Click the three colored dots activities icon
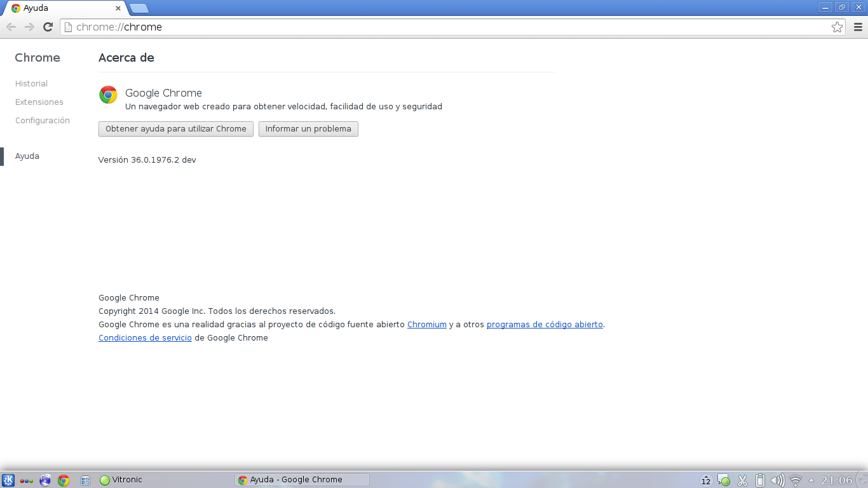Viewport: 868px width, 488px height. pos(27,481)
